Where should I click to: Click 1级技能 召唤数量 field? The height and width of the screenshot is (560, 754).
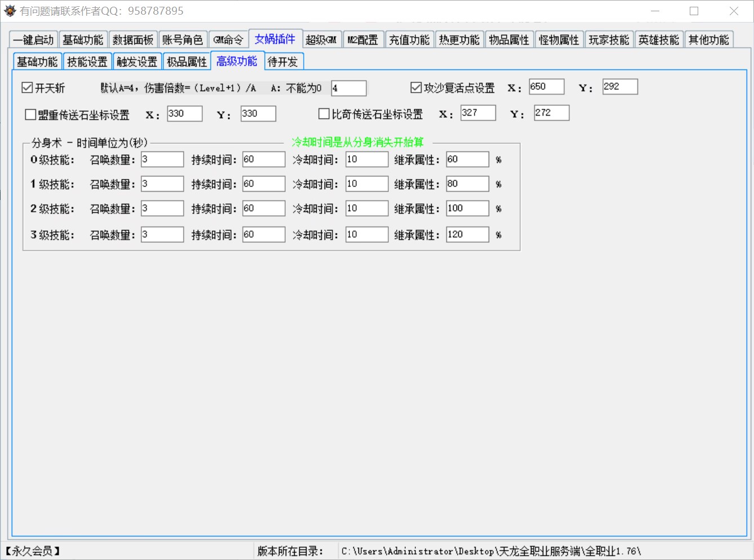click(x=162, y=184)
